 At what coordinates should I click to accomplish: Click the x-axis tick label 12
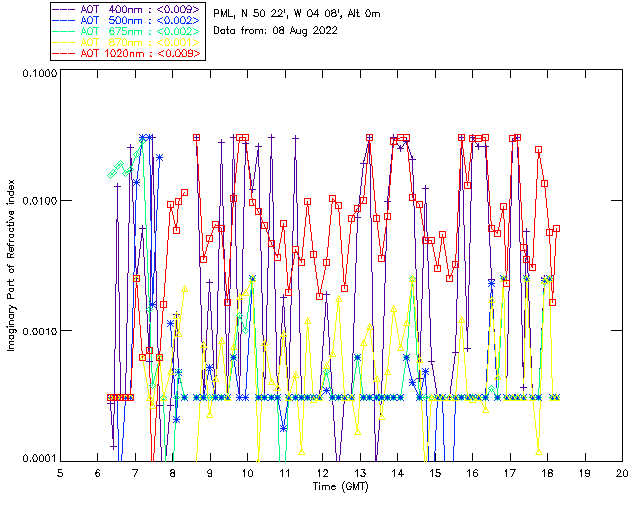point(322,473)
